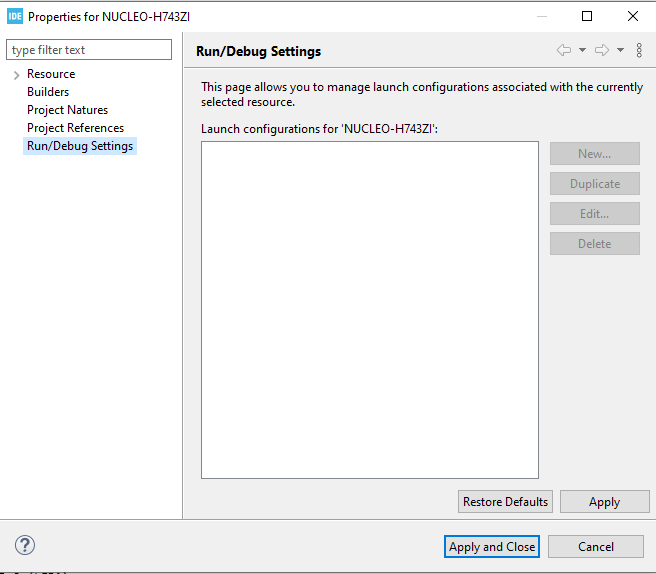Expand the Resource tree node
The image size is (656, 574).
pyautogui.click(x=16, y=75)
